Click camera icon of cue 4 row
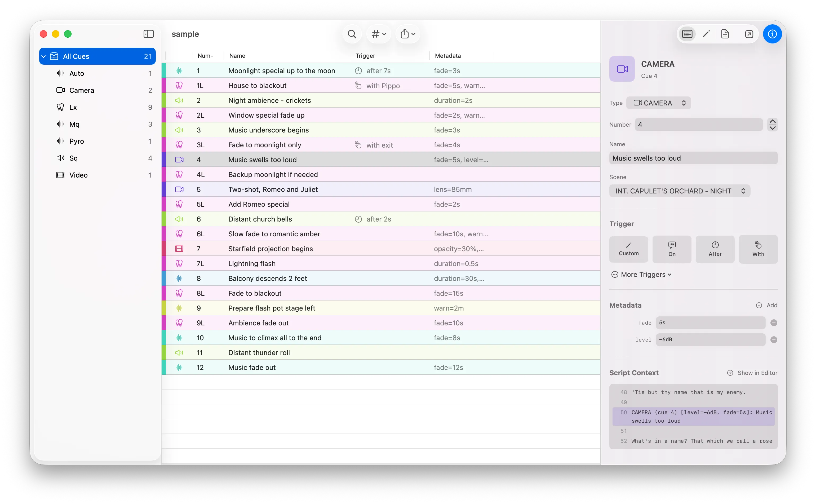Image resolution: width=816 pixels, height=504 pixels. [x=179, y=160]
